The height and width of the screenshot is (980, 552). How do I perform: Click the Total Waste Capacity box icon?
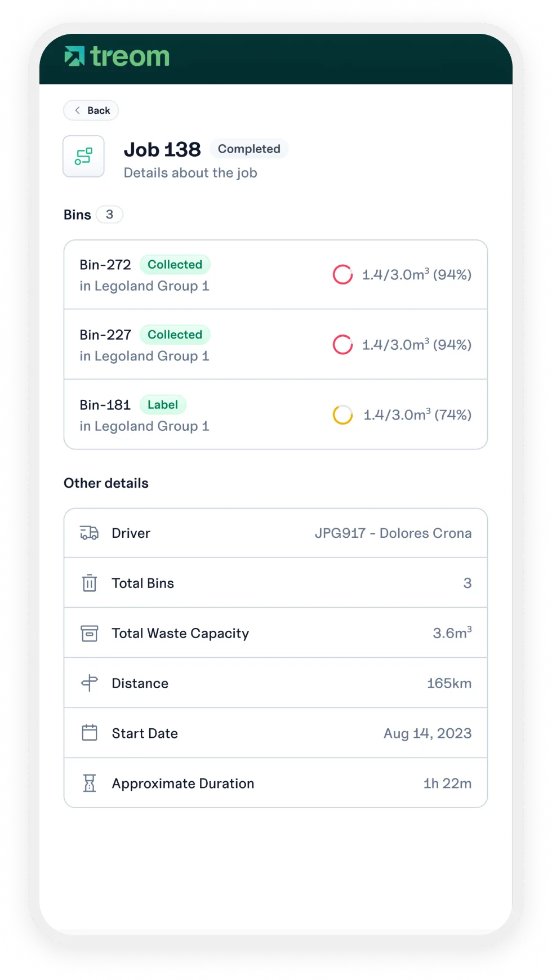tap(90, 633)
